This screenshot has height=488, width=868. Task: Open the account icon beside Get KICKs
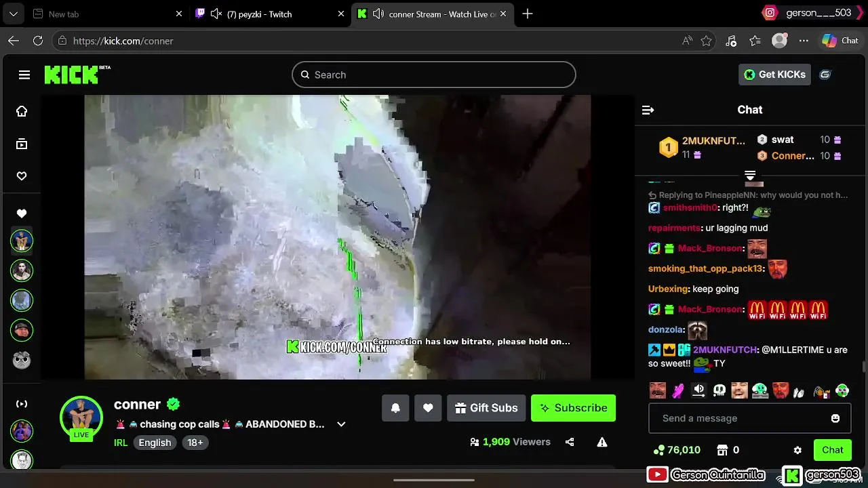(x=825, y=75)
